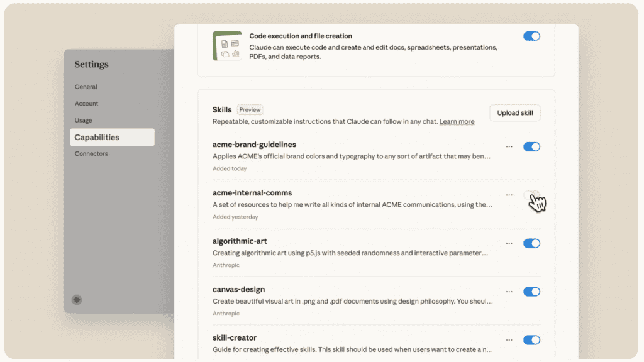This screenshot has width=644, height=362.
Task: Open General settings section
Action: (86, 87)
